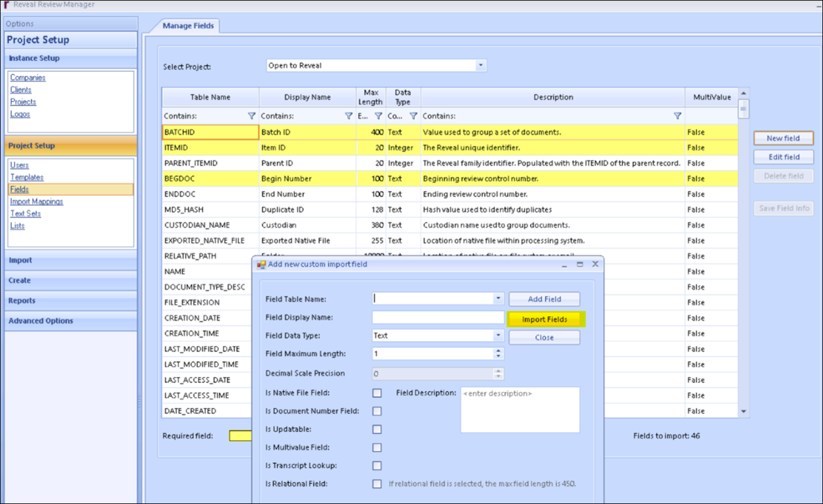
Task: Expand the Advanced Options section
Action: pyautogui.click(x=71, y=321)
